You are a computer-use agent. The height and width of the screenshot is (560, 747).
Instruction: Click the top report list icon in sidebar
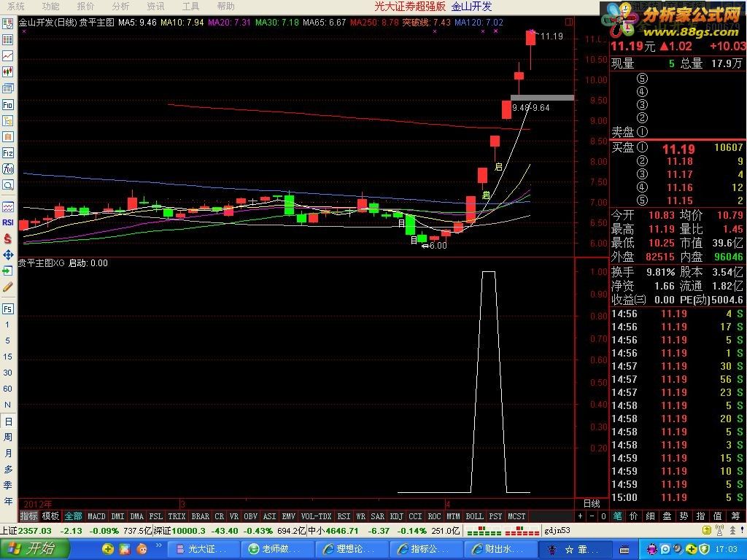click(x=8, y=24)
